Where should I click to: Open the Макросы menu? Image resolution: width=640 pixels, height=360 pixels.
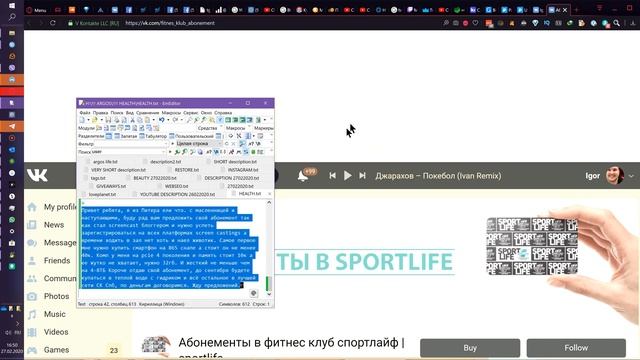171,113
